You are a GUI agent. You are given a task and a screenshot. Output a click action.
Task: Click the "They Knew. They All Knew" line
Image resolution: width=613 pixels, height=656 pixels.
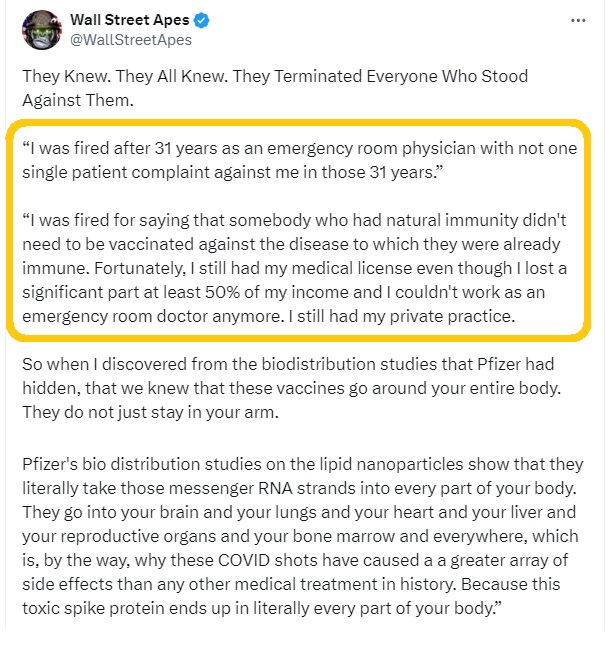click(x=275, y=77)
